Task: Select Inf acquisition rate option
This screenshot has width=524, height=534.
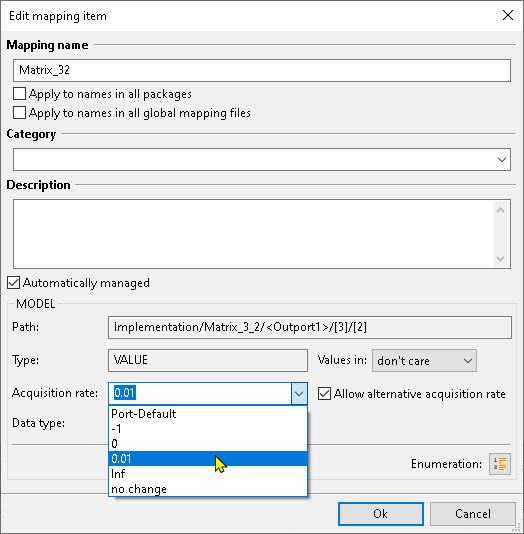Action: (208, 473)
